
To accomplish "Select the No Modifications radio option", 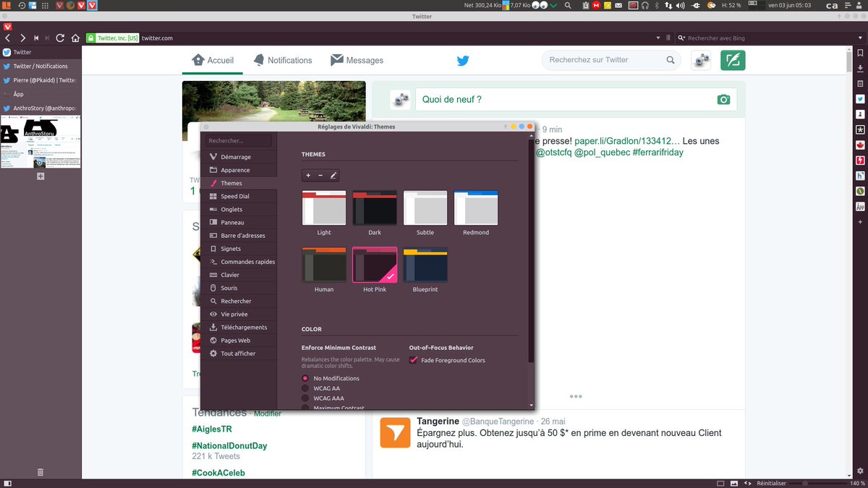I will coord(305,378).
